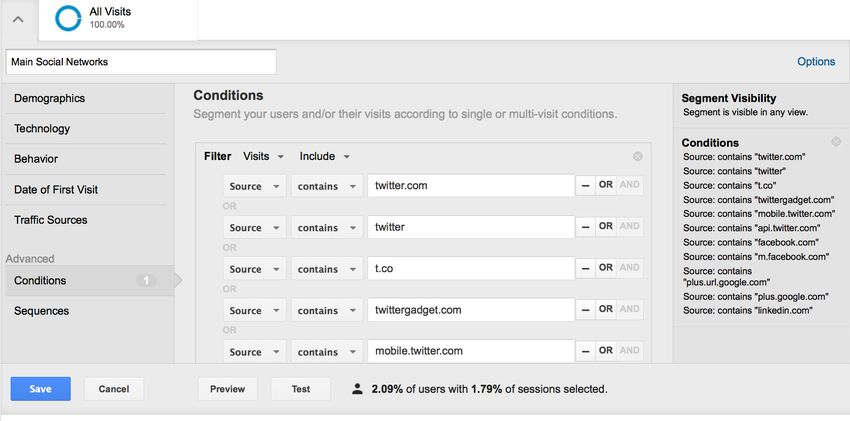
Task: Open the contains operator dropdown for t.co
Action: (x=327, y=269)
